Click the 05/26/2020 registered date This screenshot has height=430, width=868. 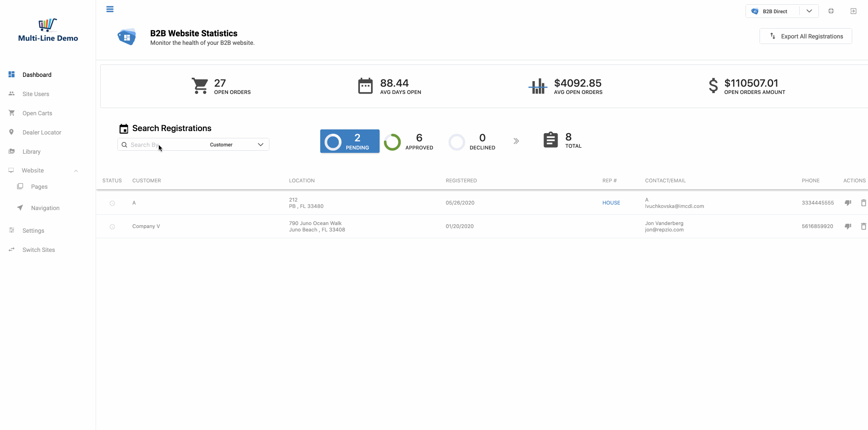[x=460, y=203]
